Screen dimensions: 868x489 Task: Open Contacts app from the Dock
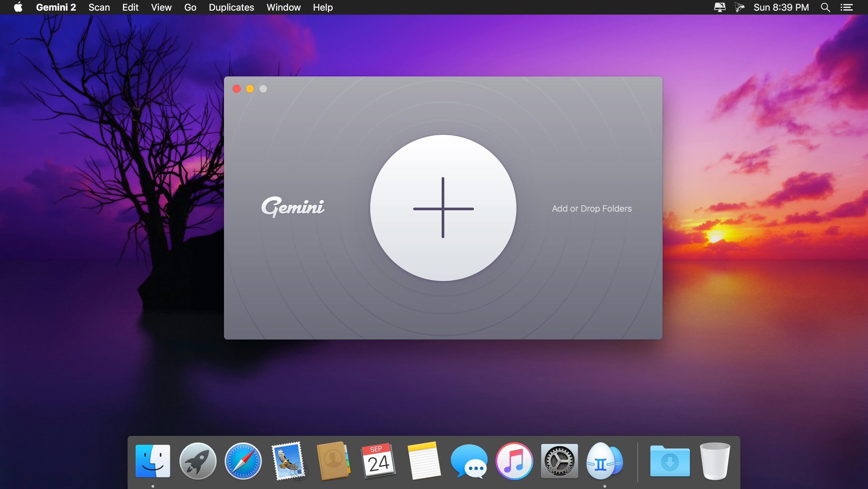(x=331, y=462)
